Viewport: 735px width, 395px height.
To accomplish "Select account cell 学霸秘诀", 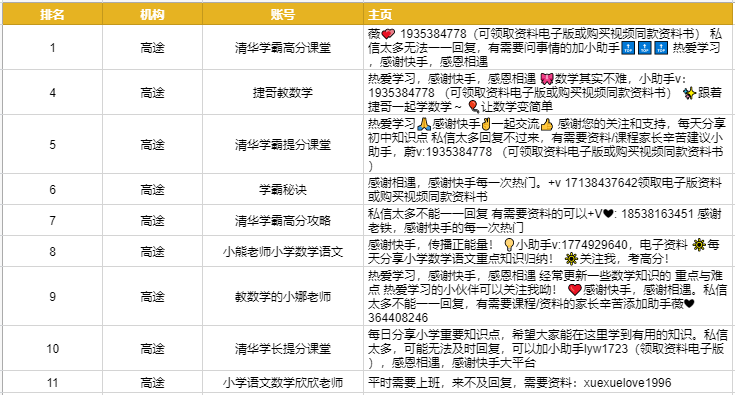I will 283,189.
